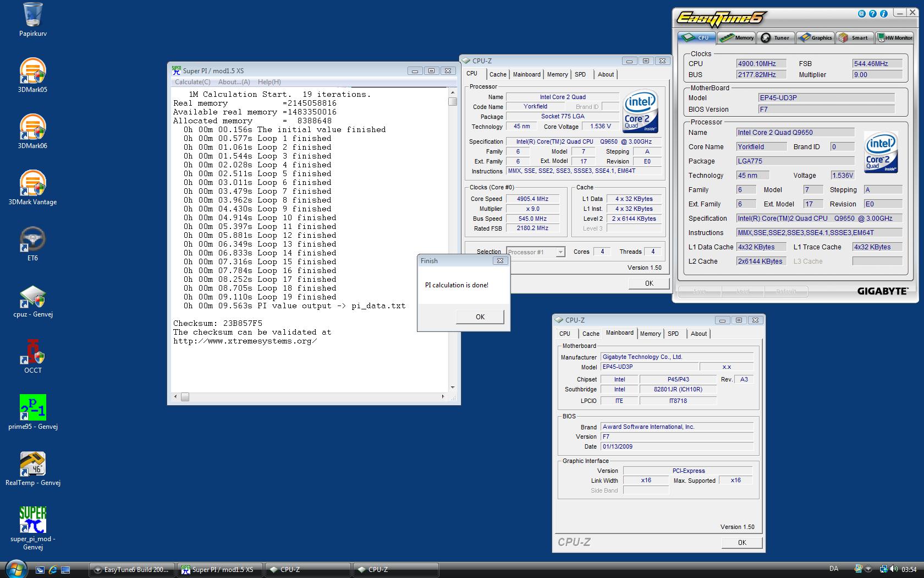
Task: Open Mainboard tab in upper CPU-Z window
Action: (526, 74)
